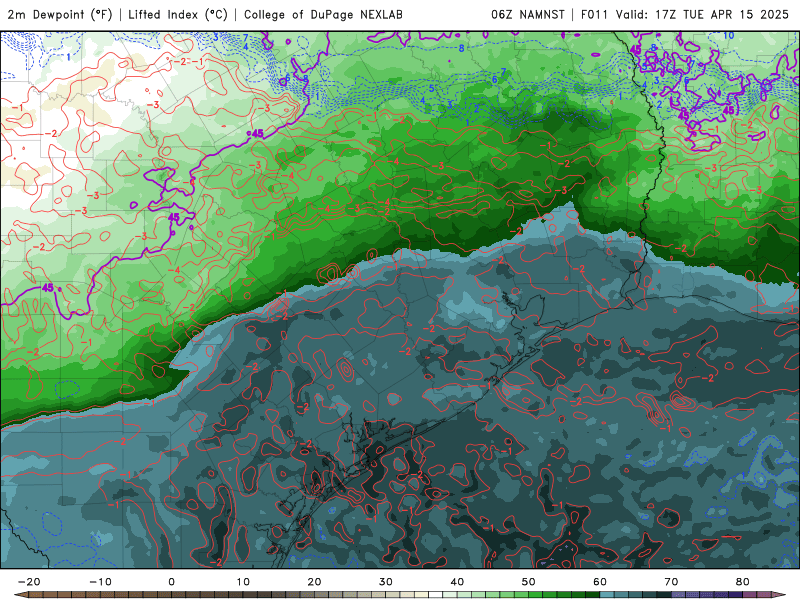Click the "Valid: 17Z TUE APR 15 2025" text

(702, 15)
